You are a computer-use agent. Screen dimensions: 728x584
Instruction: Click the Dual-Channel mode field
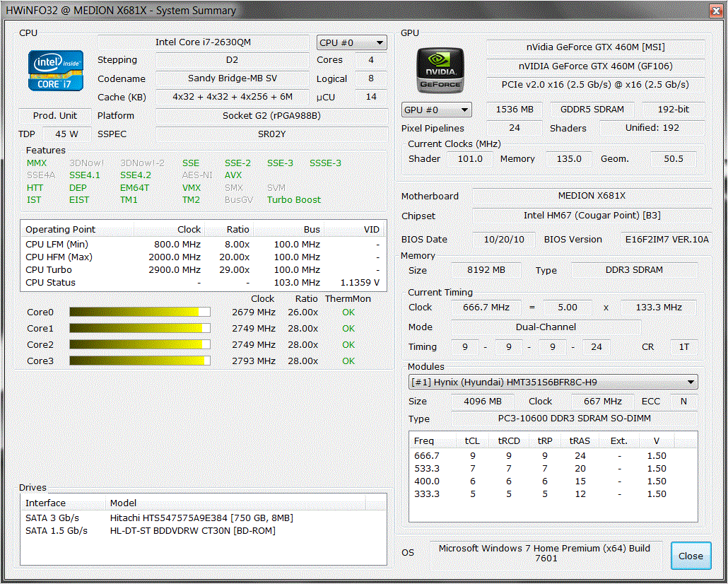click(x=546, y=327)
